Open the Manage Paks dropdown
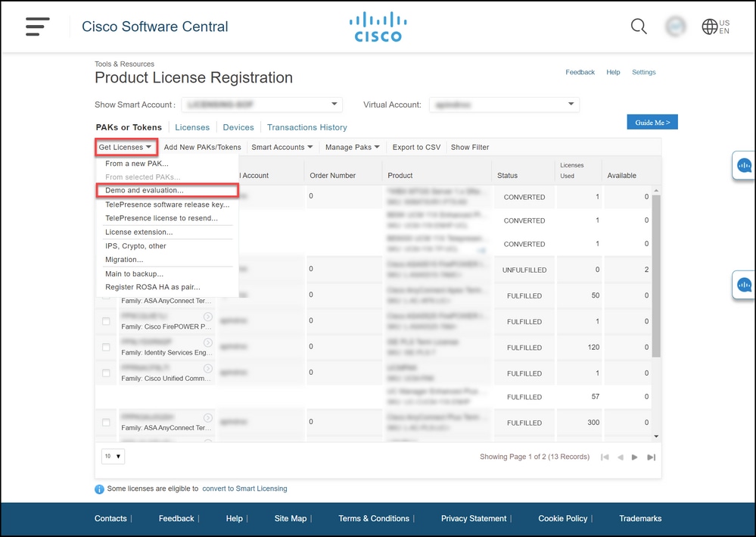 [353, 147]
